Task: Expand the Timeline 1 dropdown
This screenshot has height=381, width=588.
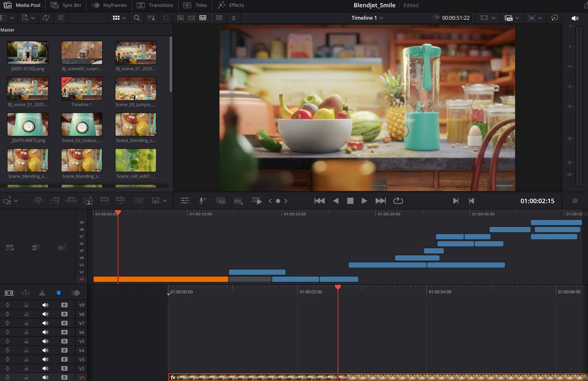Action: [x=381, y=18]
